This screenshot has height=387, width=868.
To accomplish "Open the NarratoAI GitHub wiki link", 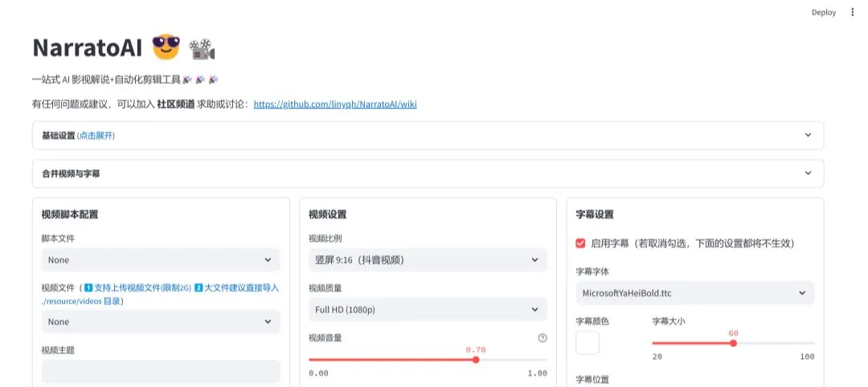I will [x=335, y=104].
